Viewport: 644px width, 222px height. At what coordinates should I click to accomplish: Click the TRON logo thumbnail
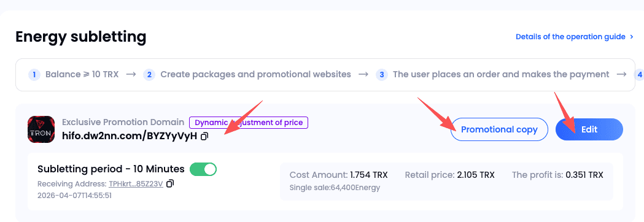coord(41,129)
